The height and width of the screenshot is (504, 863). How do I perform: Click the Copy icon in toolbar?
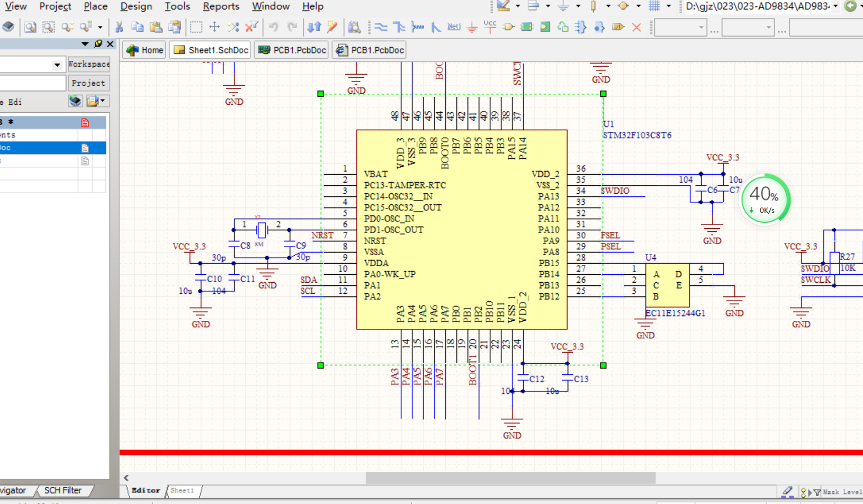pos(137,27)
